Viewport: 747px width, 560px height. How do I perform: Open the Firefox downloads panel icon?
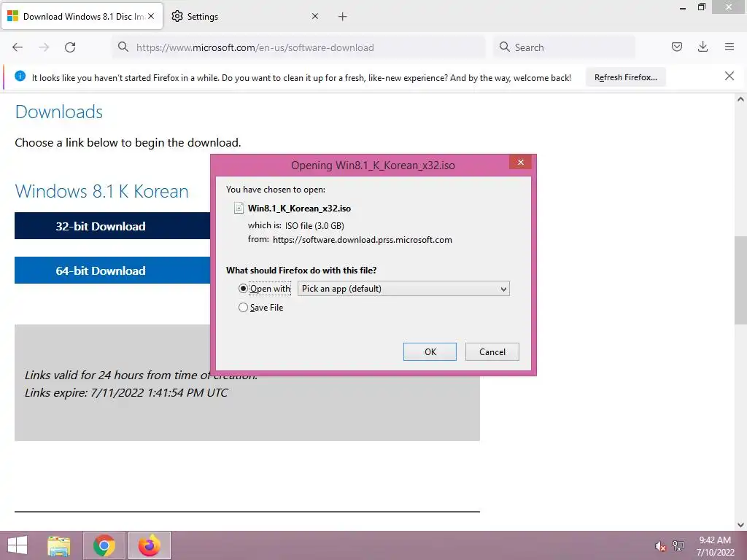703,47
